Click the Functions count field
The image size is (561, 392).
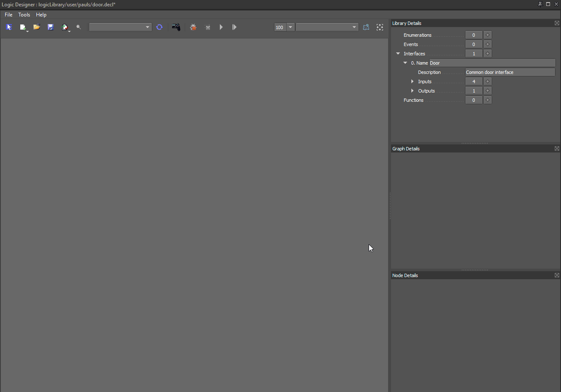click(474, 100)
